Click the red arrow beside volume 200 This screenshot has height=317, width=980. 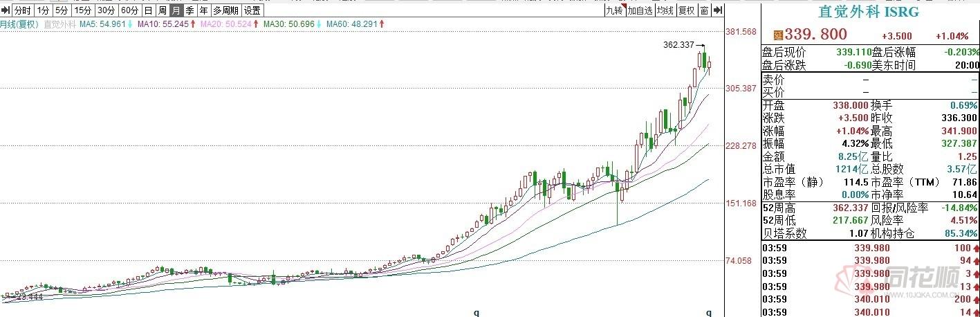pos(975,299)
